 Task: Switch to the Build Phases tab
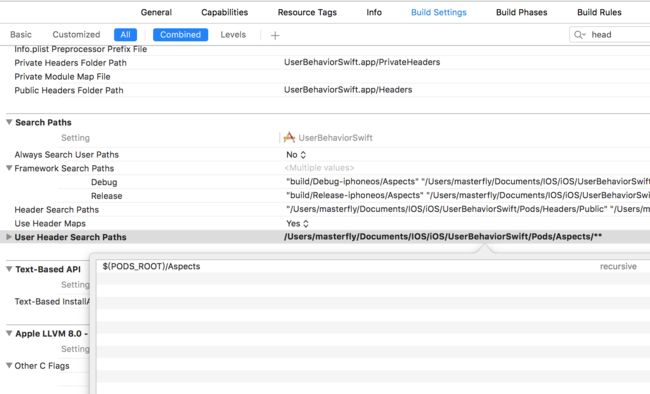[x=521, y=12]
